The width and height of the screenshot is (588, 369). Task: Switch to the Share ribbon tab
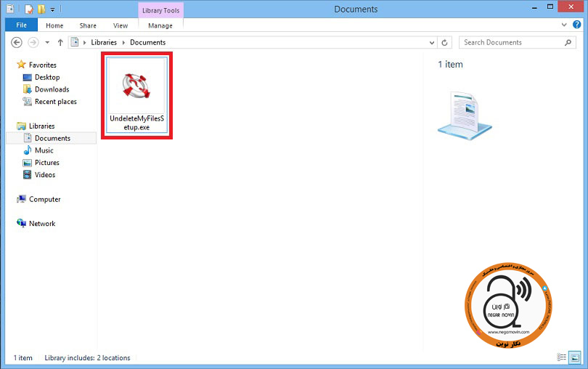88,25
